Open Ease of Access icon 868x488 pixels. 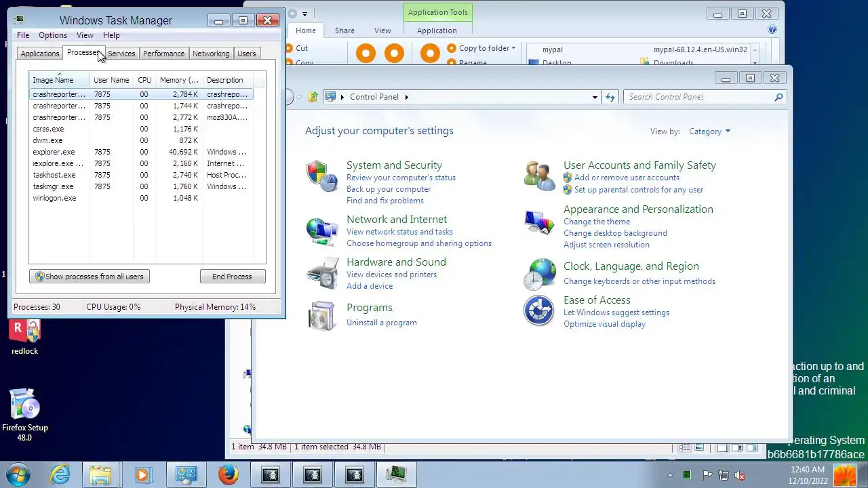point(540,311)
